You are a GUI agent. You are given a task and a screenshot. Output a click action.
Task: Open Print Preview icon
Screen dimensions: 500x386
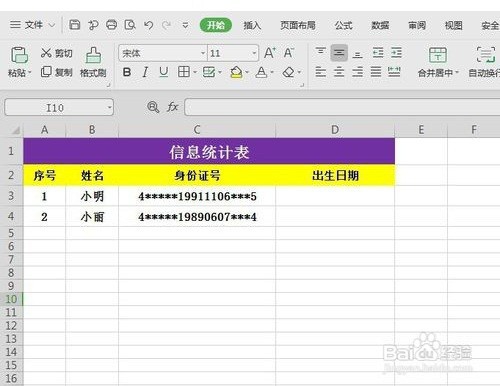tap(130, 25)
